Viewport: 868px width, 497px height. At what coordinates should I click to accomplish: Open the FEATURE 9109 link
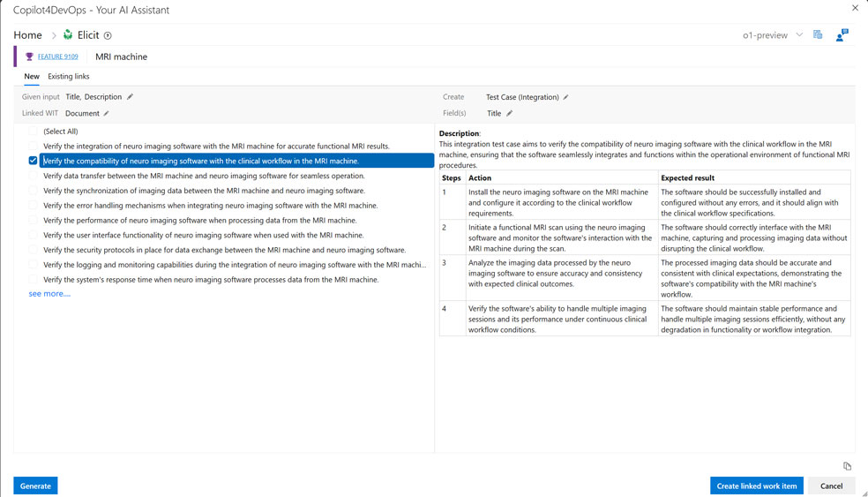point(57,56)
